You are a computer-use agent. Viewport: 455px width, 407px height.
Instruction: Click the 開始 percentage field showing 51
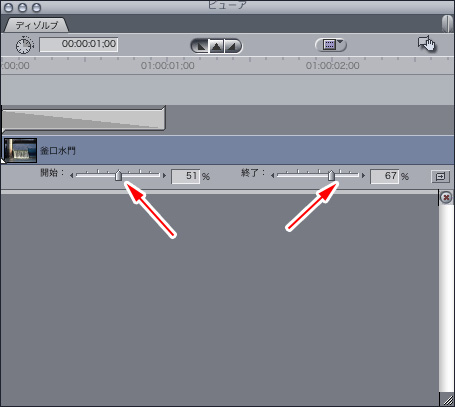pos(186,176)
